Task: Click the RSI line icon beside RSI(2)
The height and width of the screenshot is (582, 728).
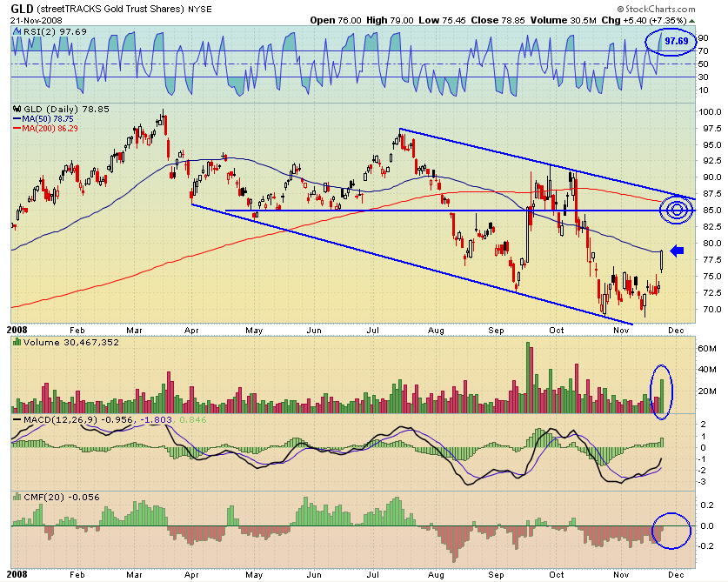Action: coord(17,31)
